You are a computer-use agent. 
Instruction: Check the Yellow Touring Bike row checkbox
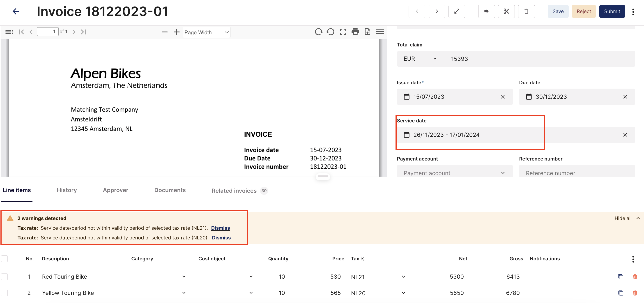5,293
